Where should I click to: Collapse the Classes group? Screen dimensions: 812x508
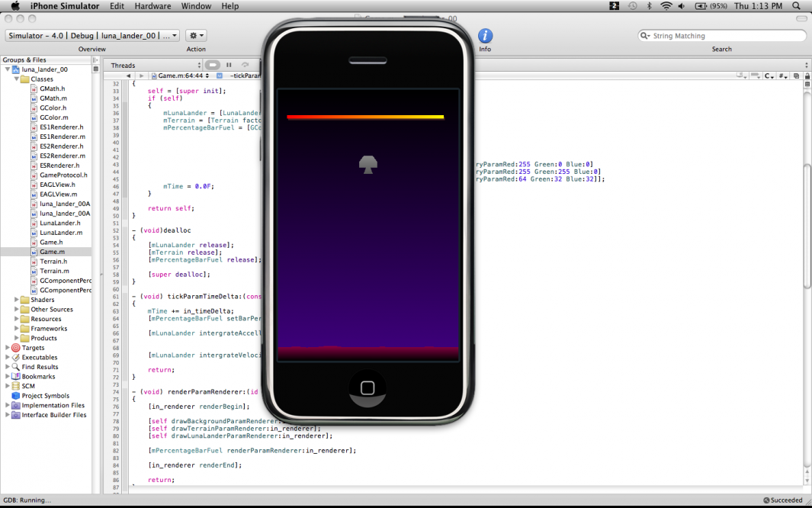[x=17, y=79]
